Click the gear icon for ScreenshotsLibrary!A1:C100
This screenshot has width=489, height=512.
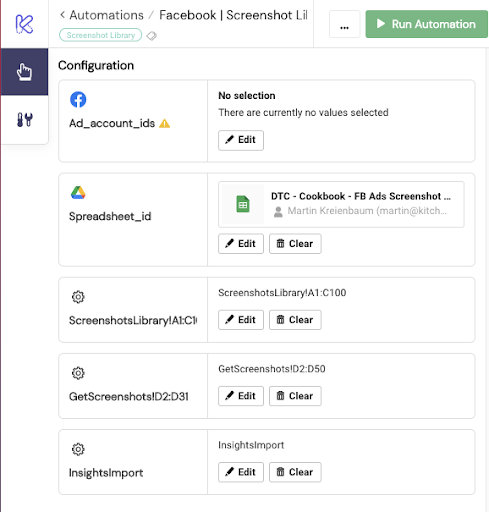pyautogui.click(x=78, y=297)
